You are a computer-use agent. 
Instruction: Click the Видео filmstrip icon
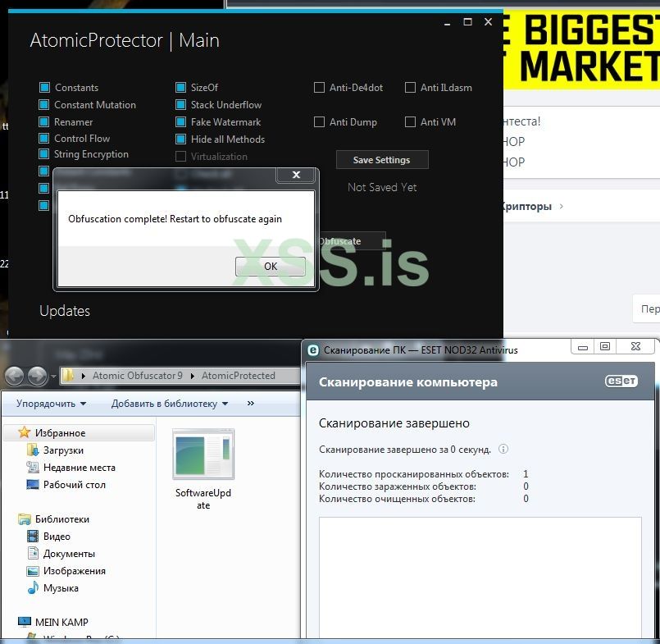[33, 537]
